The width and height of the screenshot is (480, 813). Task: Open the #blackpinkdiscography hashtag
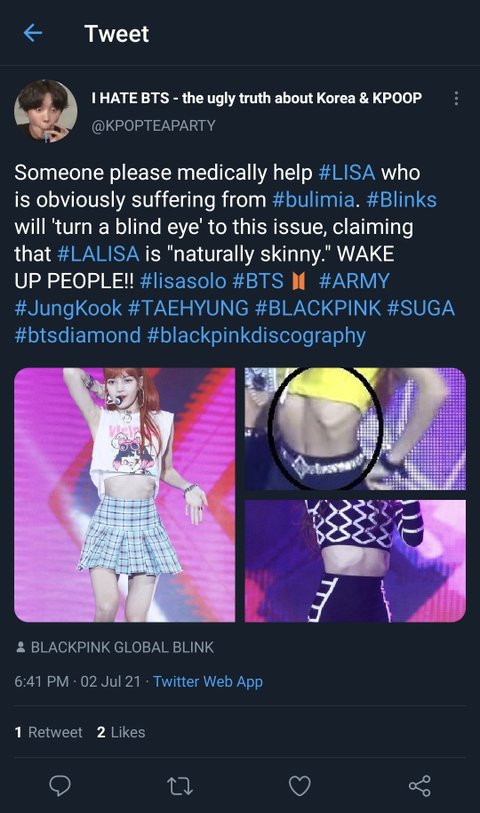coord(256,335)
